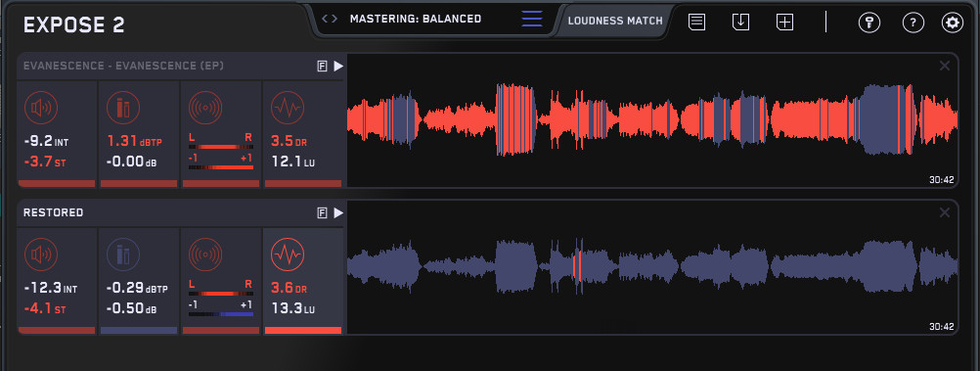Open the license key icon

click(869, 23)
